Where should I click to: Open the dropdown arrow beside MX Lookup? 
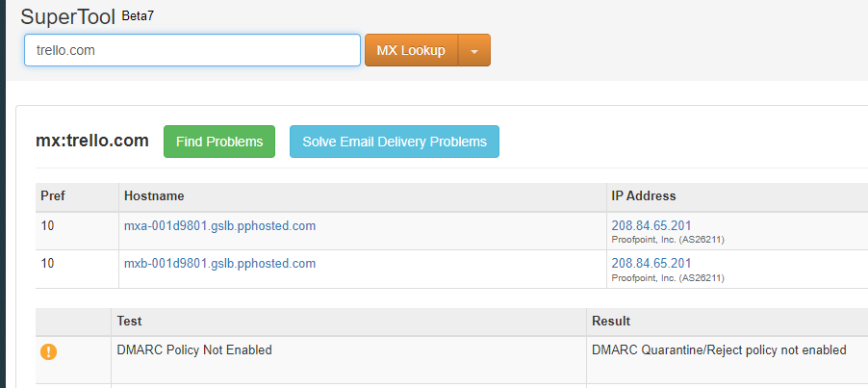[474, 50]
